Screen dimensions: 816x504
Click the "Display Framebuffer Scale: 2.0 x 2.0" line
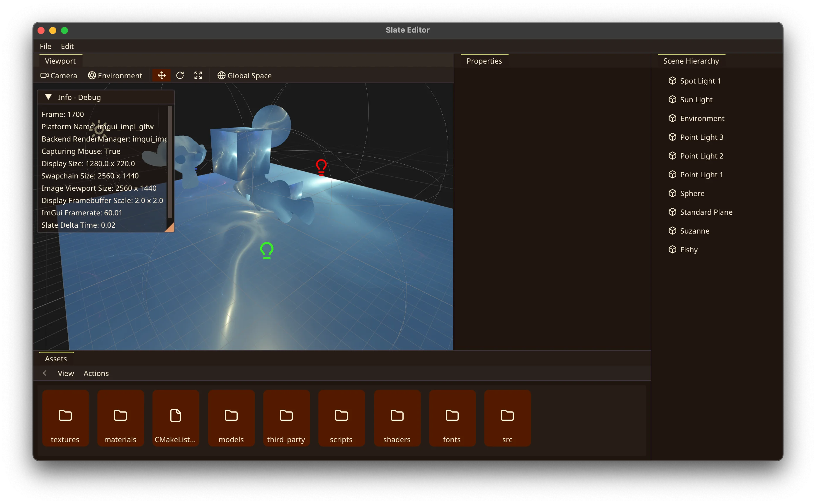coord(102,200)
